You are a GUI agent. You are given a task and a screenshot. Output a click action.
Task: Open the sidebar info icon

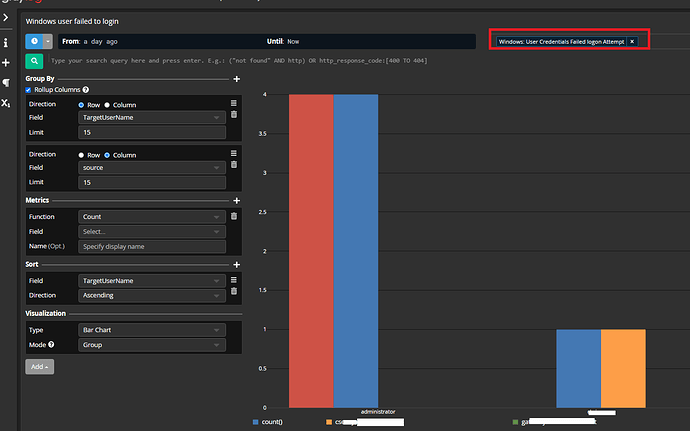(5, 43)
